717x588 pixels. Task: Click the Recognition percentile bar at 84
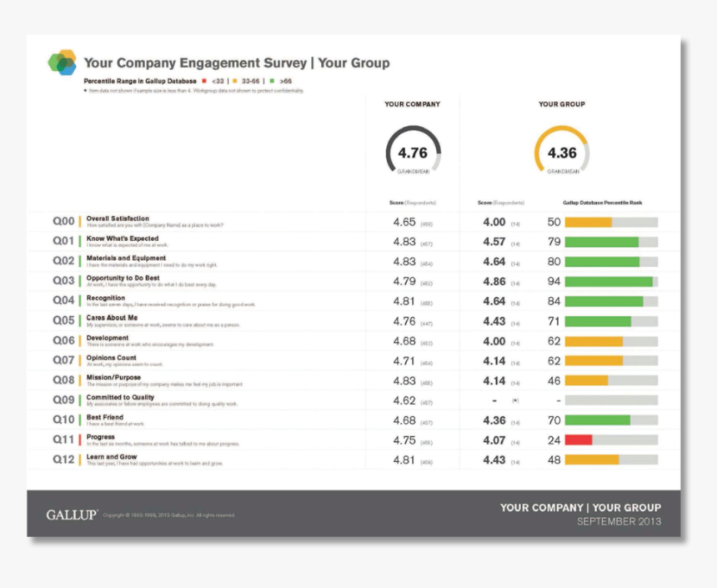(611, 302)
